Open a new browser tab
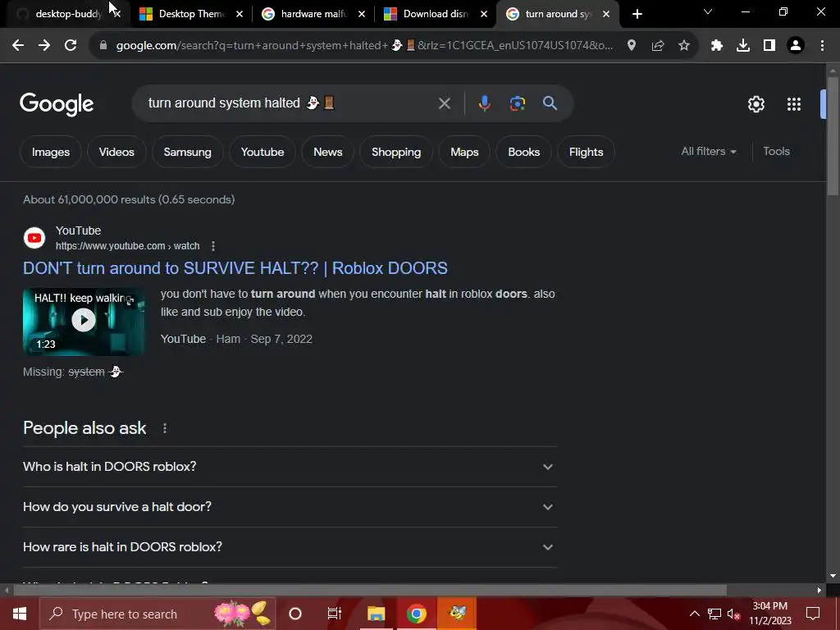 tap(637, 14)
